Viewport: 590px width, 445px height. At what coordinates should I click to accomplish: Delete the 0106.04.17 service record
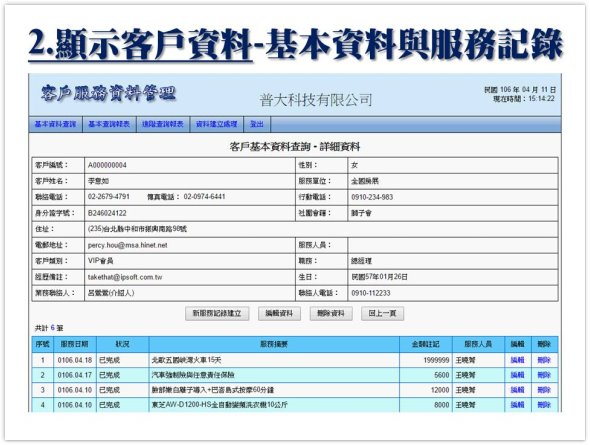(x=544, y=375)
